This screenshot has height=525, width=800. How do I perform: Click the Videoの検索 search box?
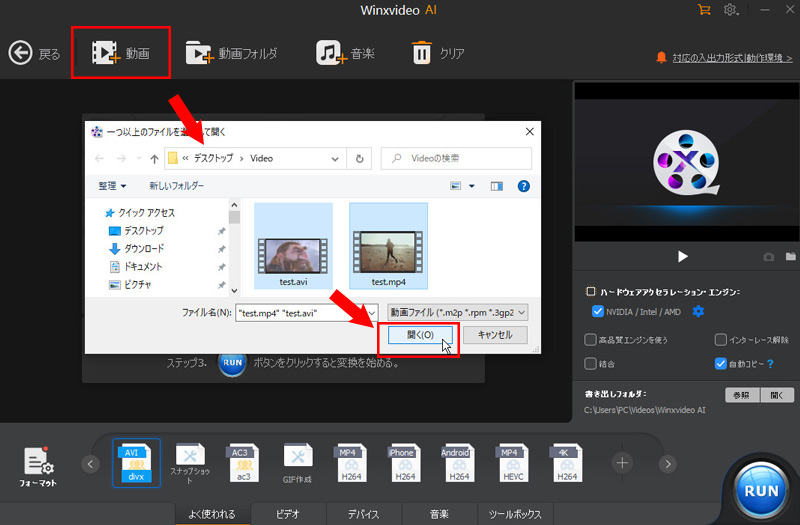[x=456, y=158]
